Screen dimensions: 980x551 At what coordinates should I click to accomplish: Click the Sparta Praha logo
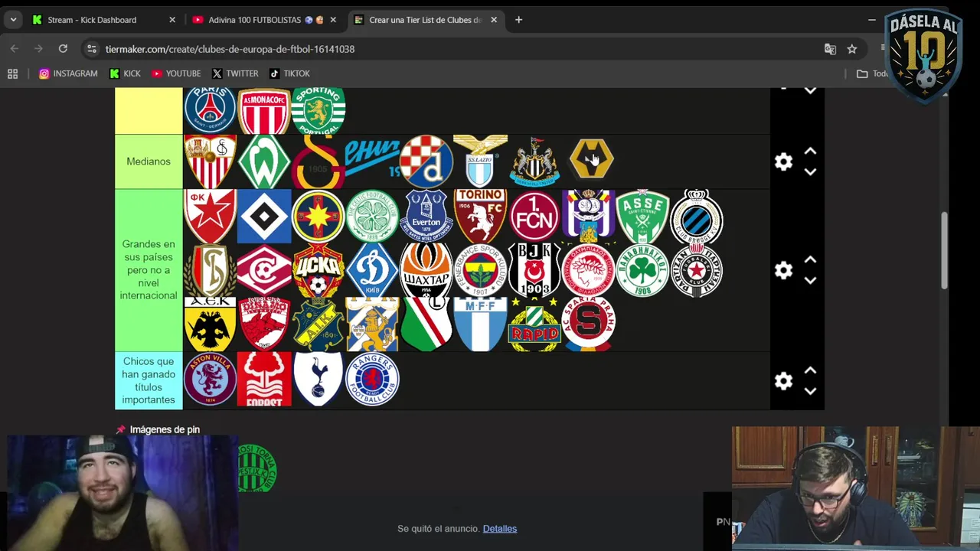point(588,324)
